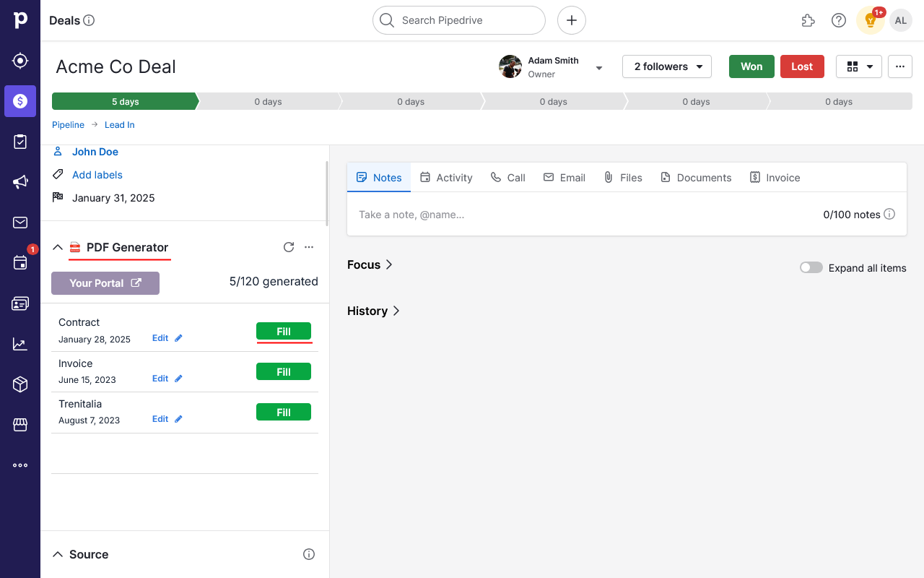Open the Activities calendar icon in sidebar
924x578 pixels.
tap(20, 263)
